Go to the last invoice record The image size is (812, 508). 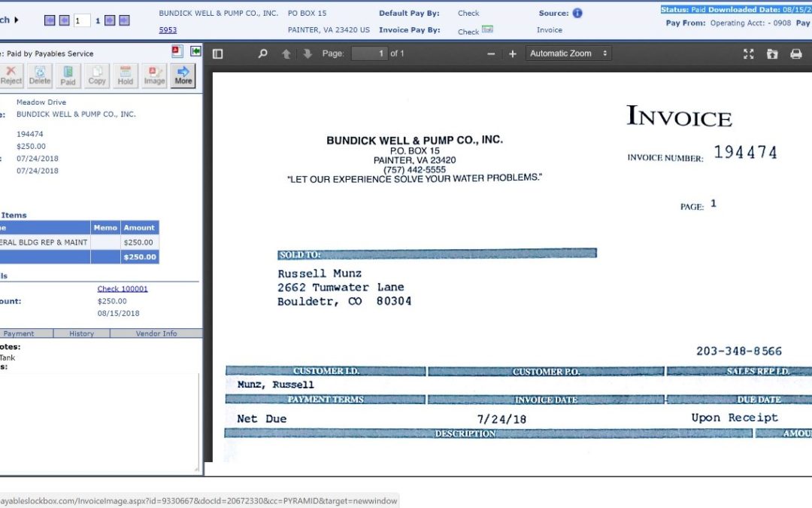point(124,20)
